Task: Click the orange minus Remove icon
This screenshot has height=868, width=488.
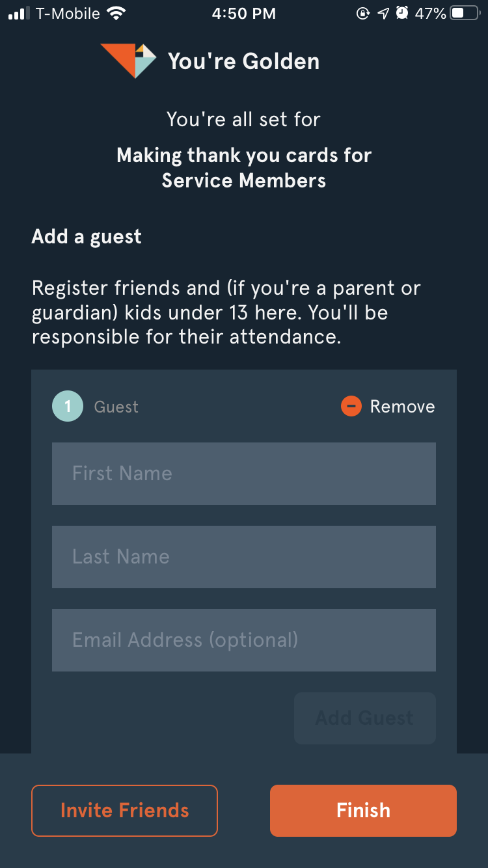Action: (x=351, y=407)
